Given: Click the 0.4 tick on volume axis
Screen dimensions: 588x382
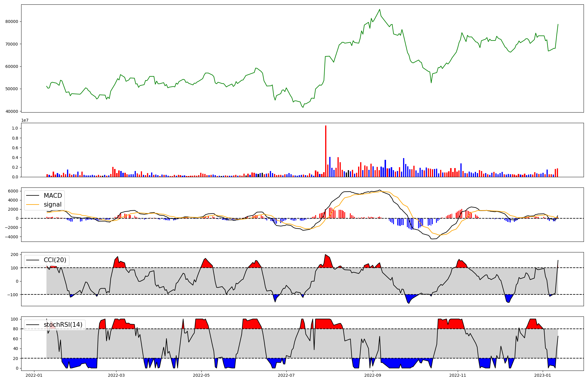Looking at the screenshot, I should click(15, 158).
